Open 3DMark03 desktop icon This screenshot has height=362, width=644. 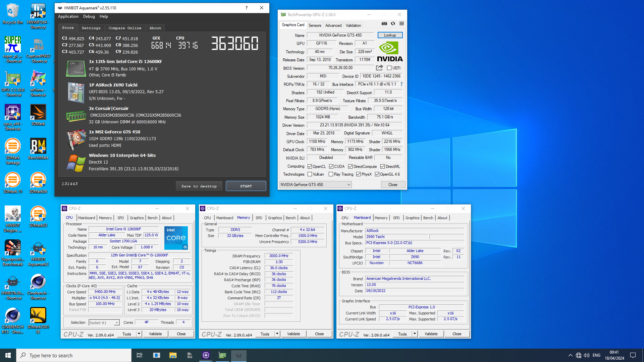38,217
